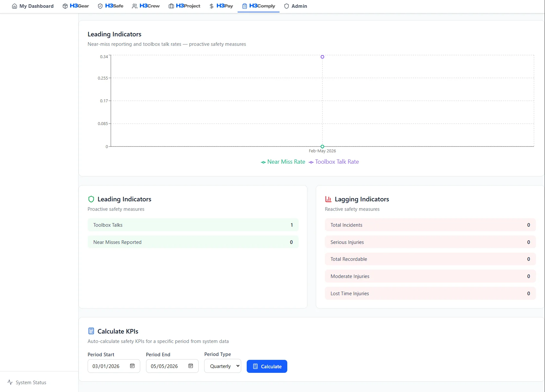545x392 pixels.
Task: Click the Serious Injuries row
Action: click(x=430, y=242)
